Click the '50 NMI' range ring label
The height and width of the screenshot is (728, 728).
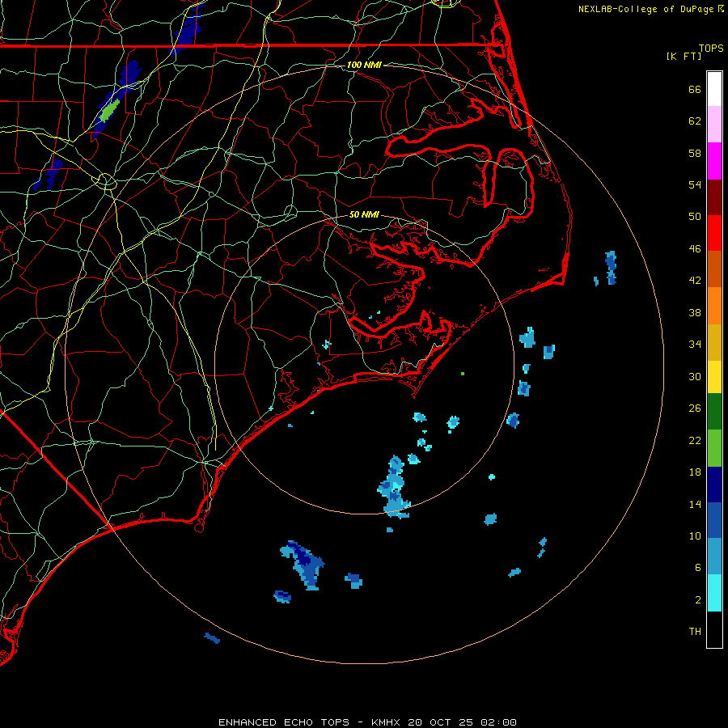click(364, 214)
